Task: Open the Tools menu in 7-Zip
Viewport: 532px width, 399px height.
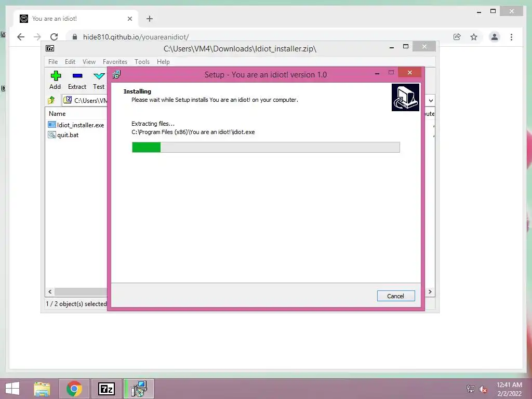Action: [x=142, y=62]
